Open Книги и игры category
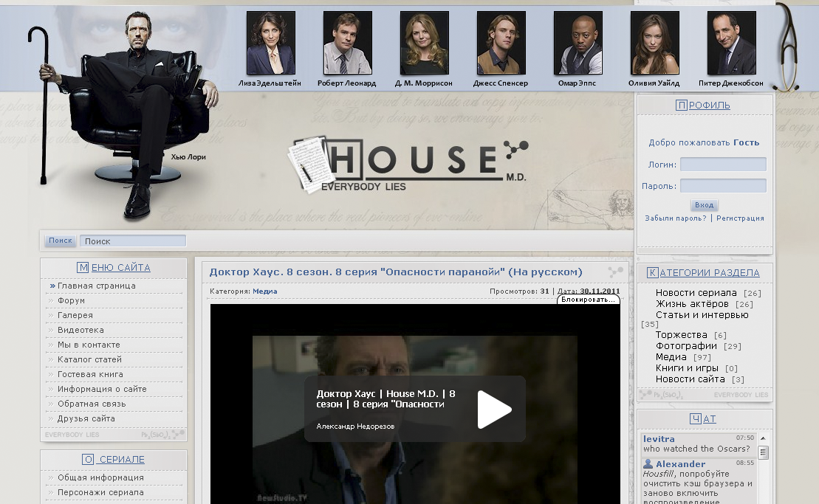Image resolution: width=819 pixels, height=504 pixels. [x=687, y=367]
